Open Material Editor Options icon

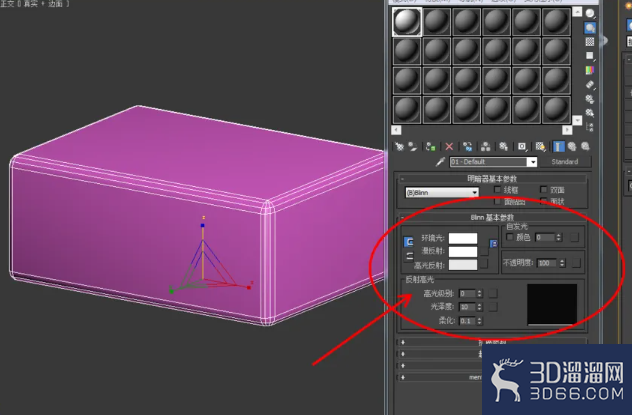pos(590,99)
